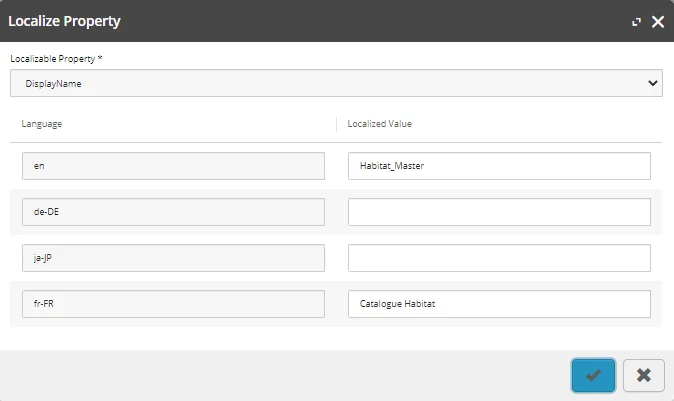Click the Localized Value column header
This screenshot has width=674, height=401.
380,124
